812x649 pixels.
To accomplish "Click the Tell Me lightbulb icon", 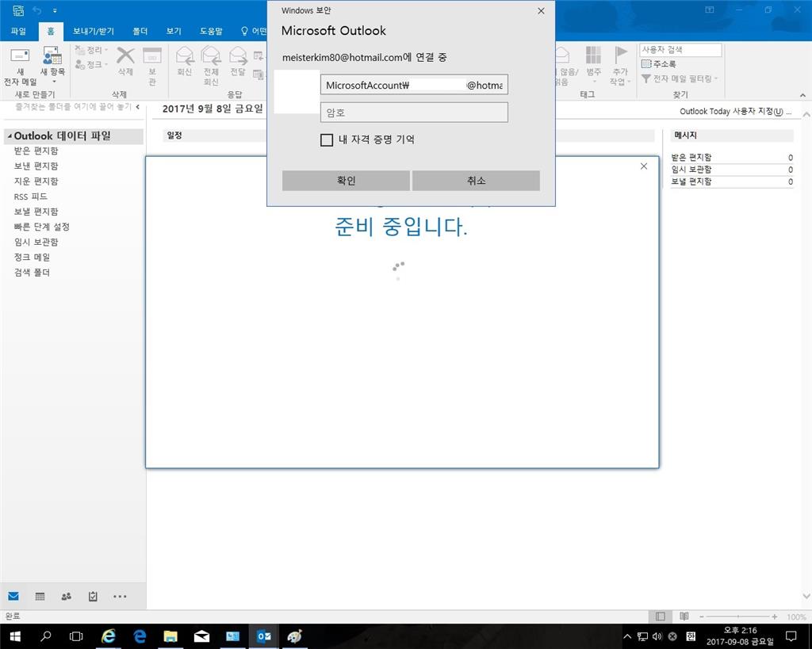I will tap(244, 31).
